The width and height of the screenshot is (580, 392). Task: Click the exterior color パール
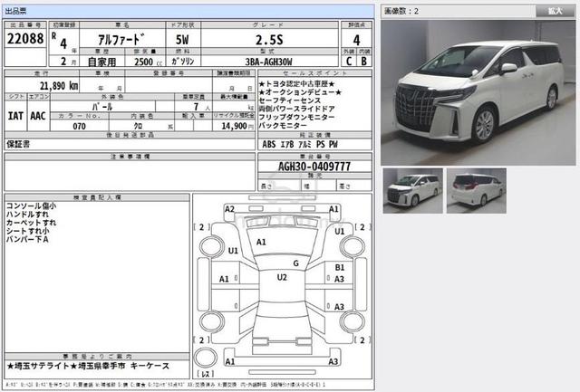(102, 107)
